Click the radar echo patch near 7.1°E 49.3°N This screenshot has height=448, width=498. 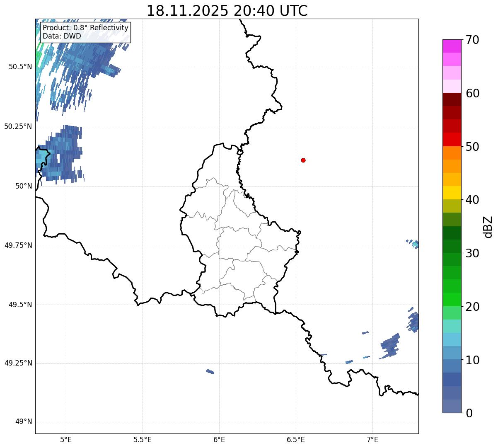pyautogui.click(x=390, y=346)
